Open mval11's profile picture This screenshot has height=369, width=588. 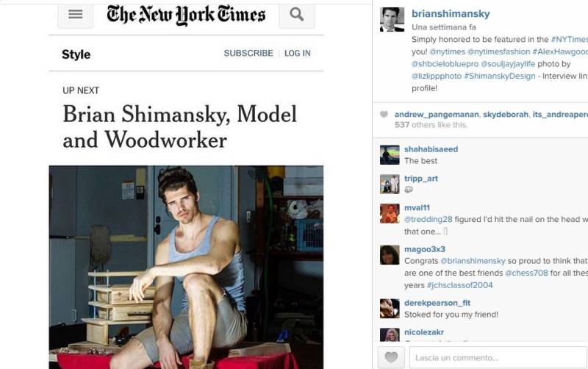click(390, 213)
